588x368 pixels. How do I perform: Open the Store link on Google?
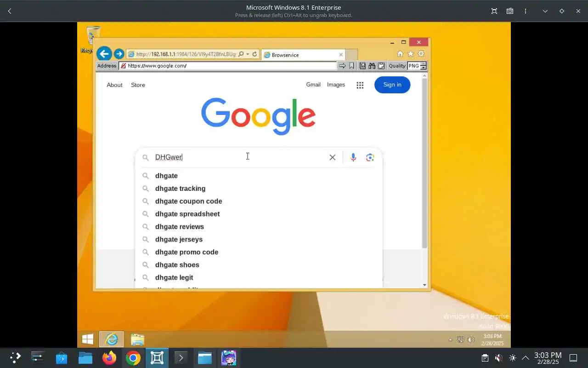point(138,85)
